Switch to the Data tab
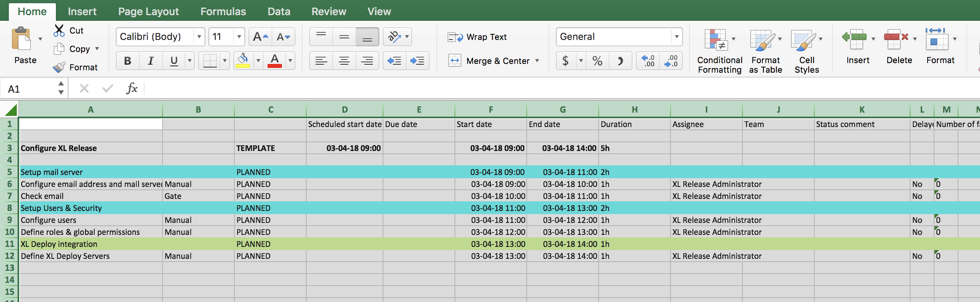Viewport: 980px width, 302px height. 279,12
